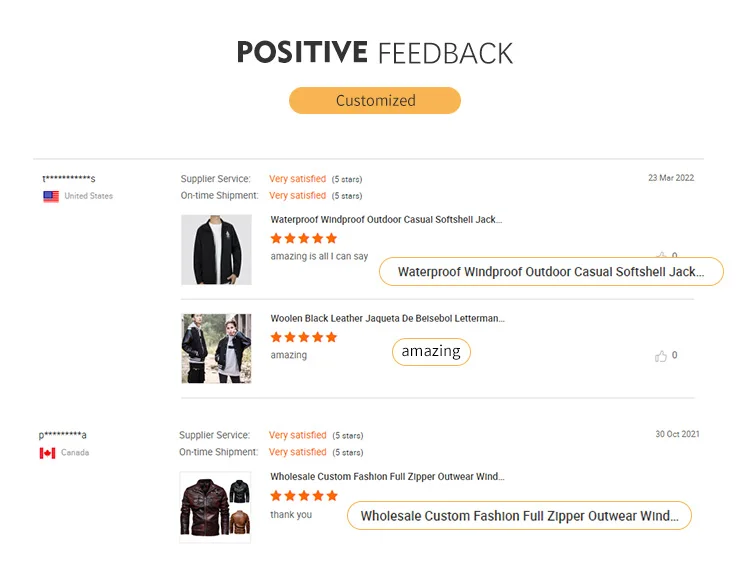The height and width of the screenshot is (578, 750).
Task: Click the Canada flag icon
Action: (x=47, y=453)
